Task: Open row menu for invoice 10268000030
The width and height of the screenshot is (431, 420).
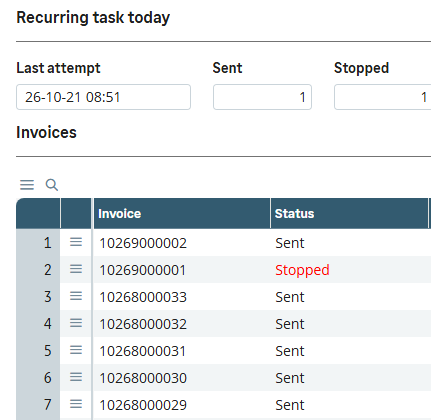Action: (x=76, y=377)
